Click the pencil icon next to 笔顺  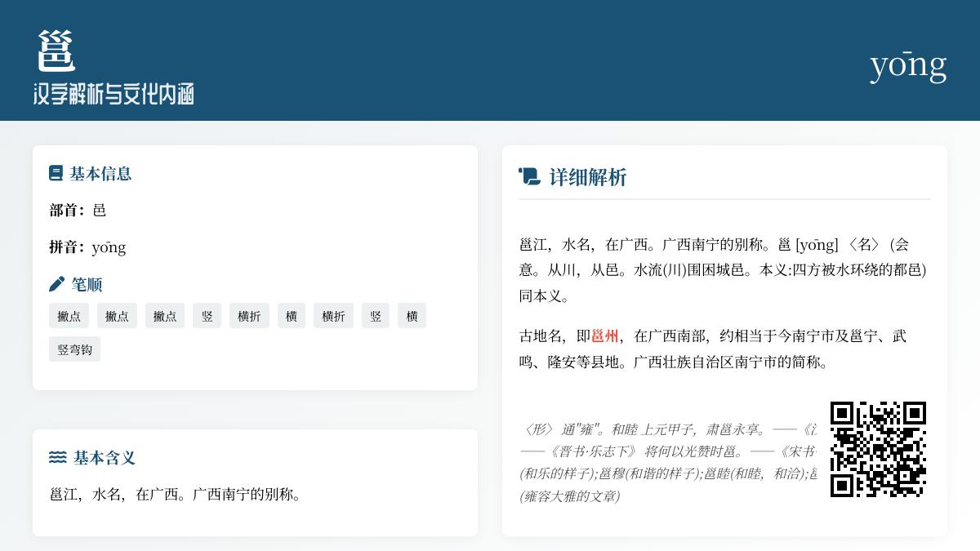tap(56, 284)
